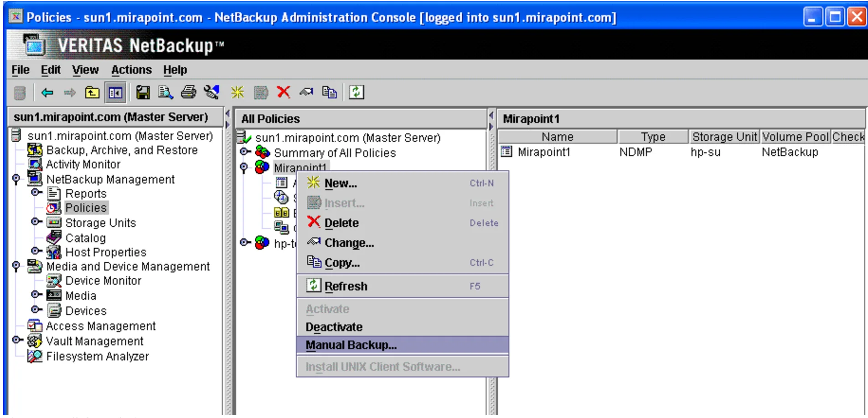Click the Reports document icon
The height and width of the screenshot is (418, 868).
click(x=54, y=194)
